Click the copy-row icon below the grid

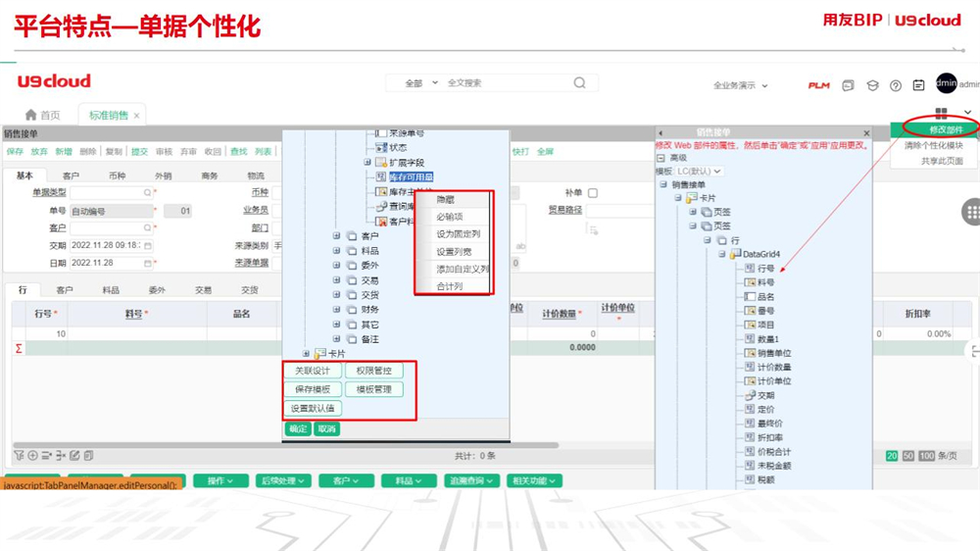(88, 455)
